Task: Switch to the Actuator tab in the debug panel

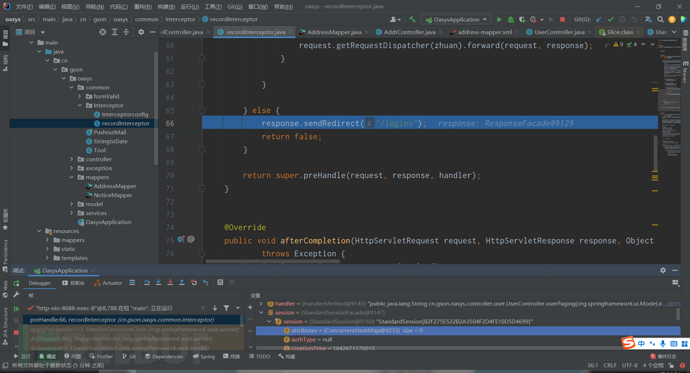Action: pyautogui.click(x=108, y=283)
